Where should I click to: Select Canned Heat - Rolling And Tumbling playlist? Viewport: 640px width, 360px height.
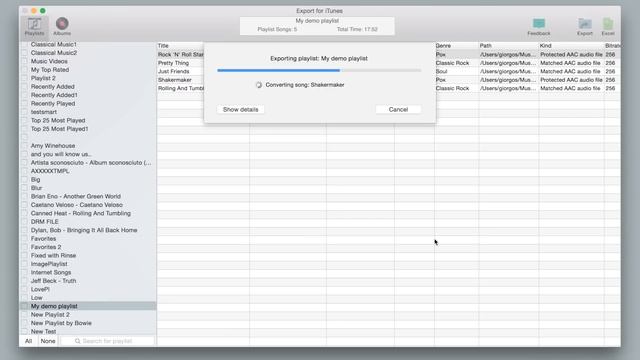click(x=81, y=213)
